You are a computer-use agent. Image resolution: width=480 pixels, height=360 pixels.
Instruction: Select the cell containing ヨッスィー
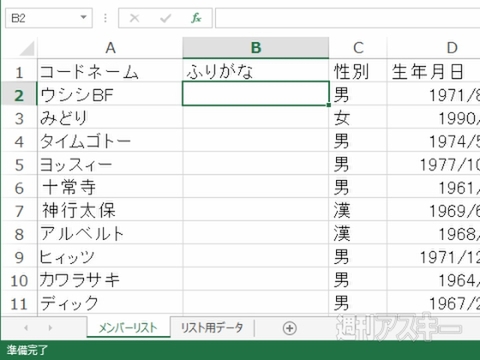point(110,164)
